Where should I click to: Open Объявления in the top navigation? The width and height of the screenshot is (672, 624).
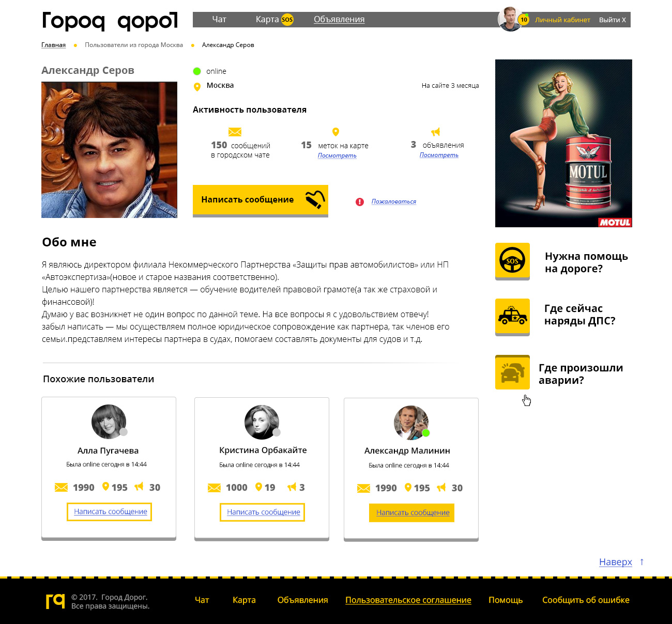(x=339, y=19)
